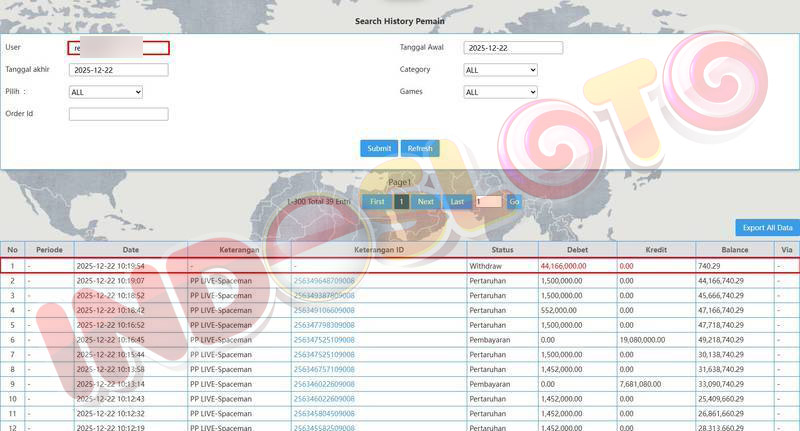Screen dimensions: 800x431
Task: Open the Category dropdown
Action: click(x=500, y=70)
